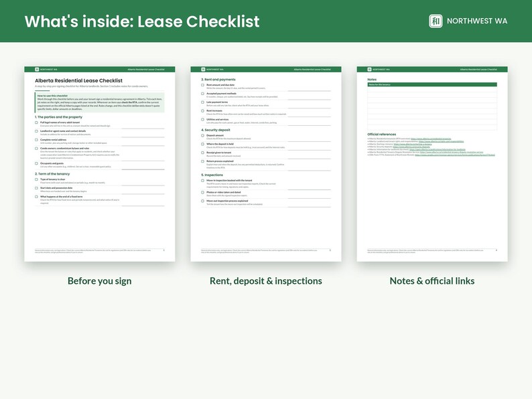Open the Tenancy Dispute Resolution Service link
This screenshot has width=532, height=399.
[x=452, y=152]
